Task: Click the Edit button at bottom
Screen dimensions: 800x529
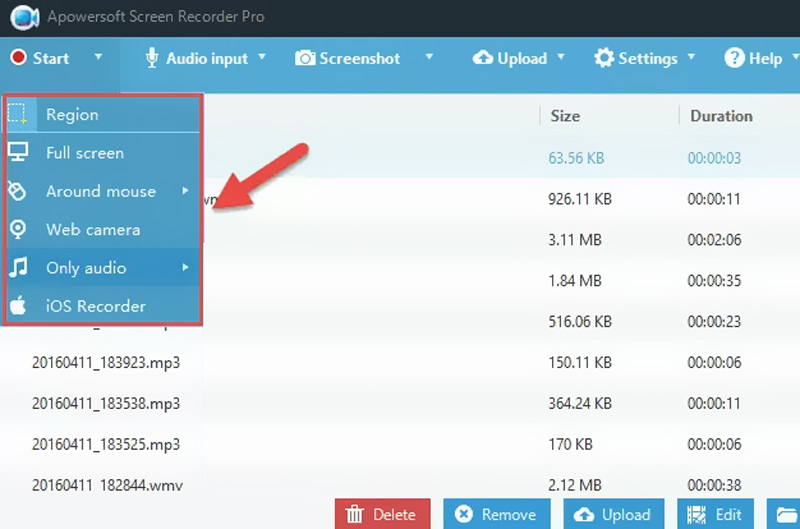Action: point(715,514)
